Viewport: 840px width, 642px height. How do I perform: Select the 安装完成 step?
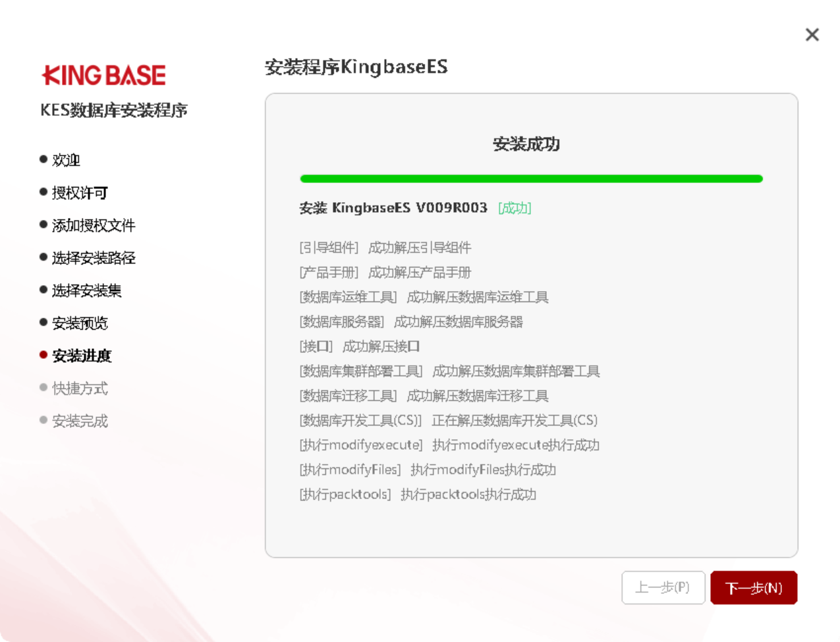point(80,421)
